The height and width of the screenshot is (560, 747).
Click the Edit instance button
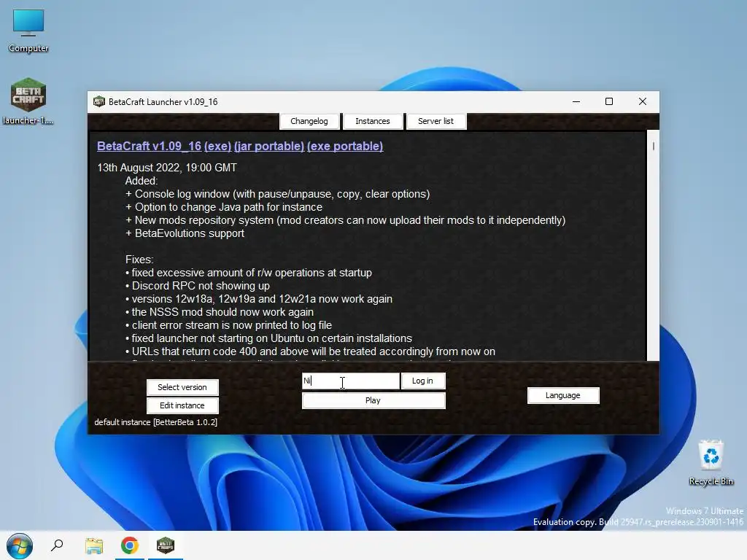pos(182,405)
